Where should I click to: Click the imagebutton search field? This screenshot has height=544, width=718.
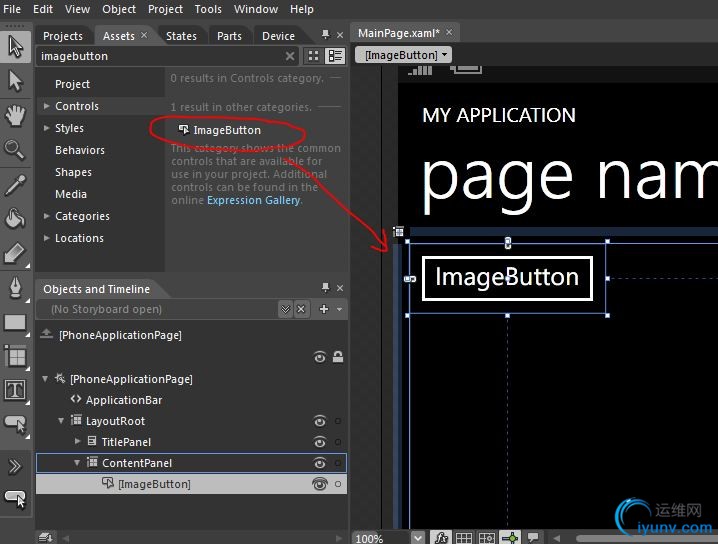(x=160, y=57)
